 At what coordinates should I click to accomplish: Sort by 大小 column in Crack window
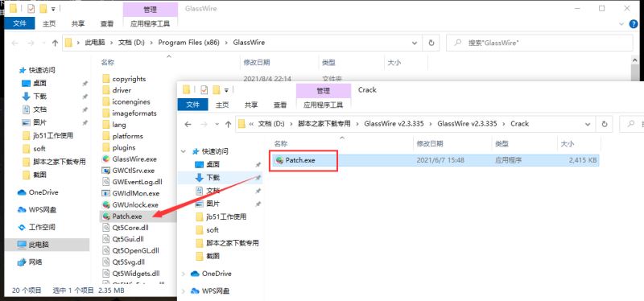tap(568, 144)
